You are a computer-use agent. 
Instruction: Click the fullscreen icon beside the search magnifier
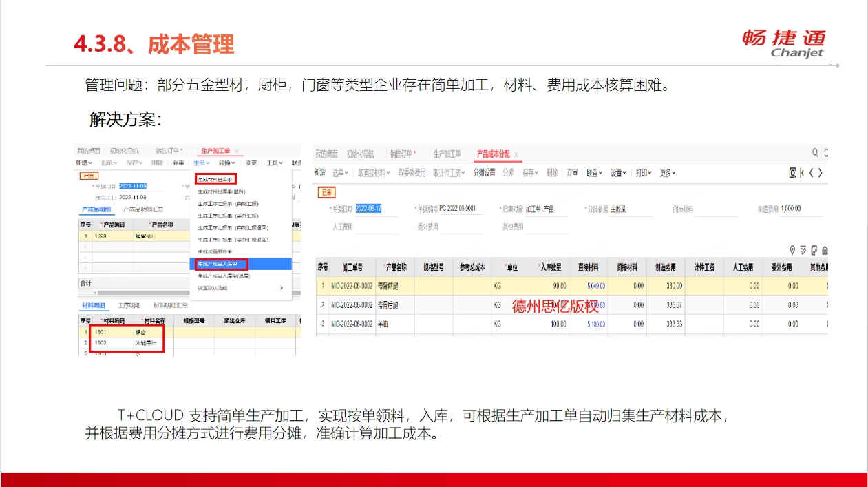click(x=826, y=153)
